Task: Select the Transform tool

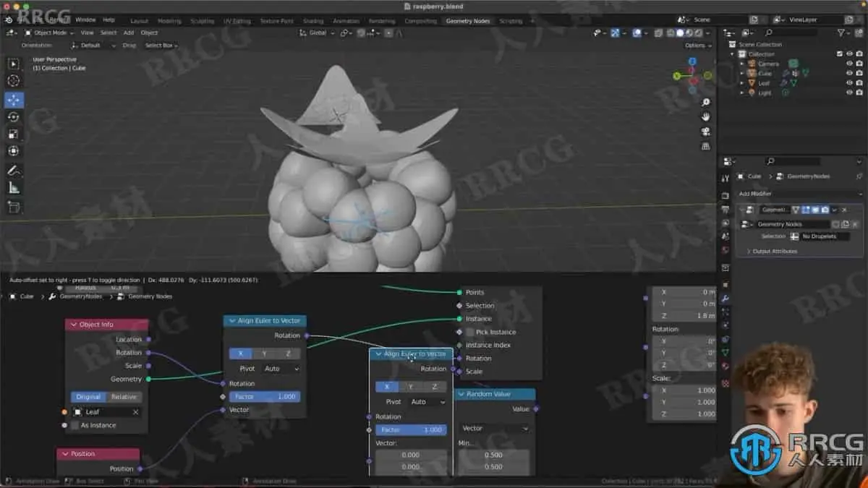Action: click(x=14, y=152)
